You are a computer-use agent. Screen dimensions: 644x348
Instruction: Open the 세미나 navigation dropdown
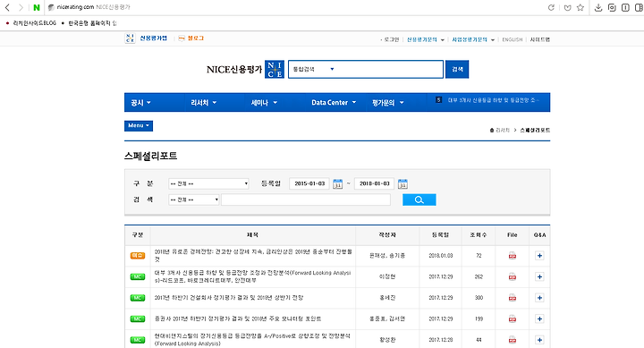tap(264, 103)
